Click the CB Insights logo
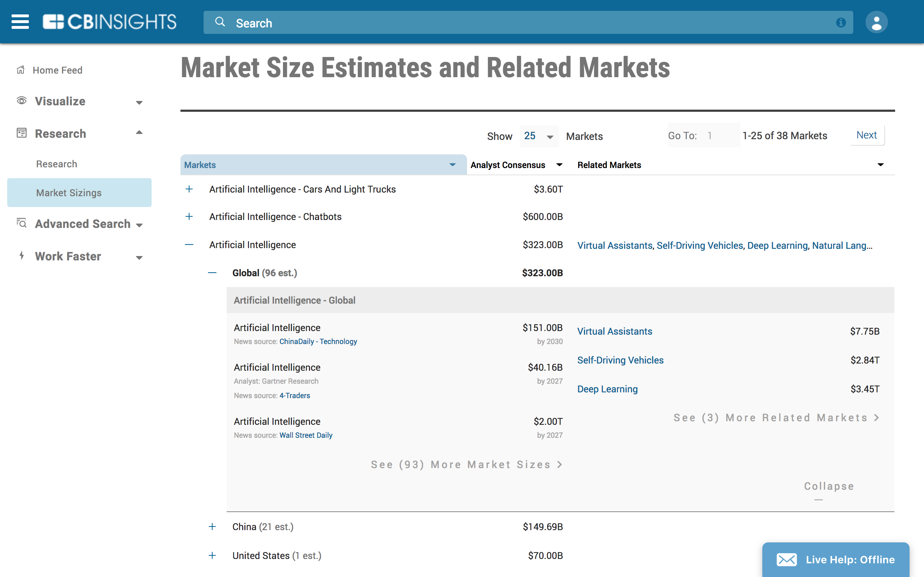Viewport: 924px width, 577px height. click(x=110, y=22)
